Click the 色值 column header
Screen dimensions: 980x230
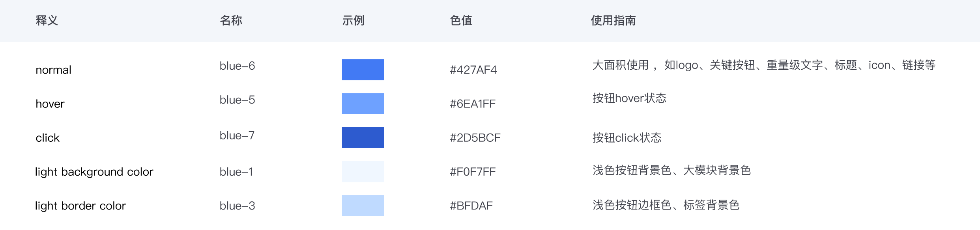coord(461,20)
